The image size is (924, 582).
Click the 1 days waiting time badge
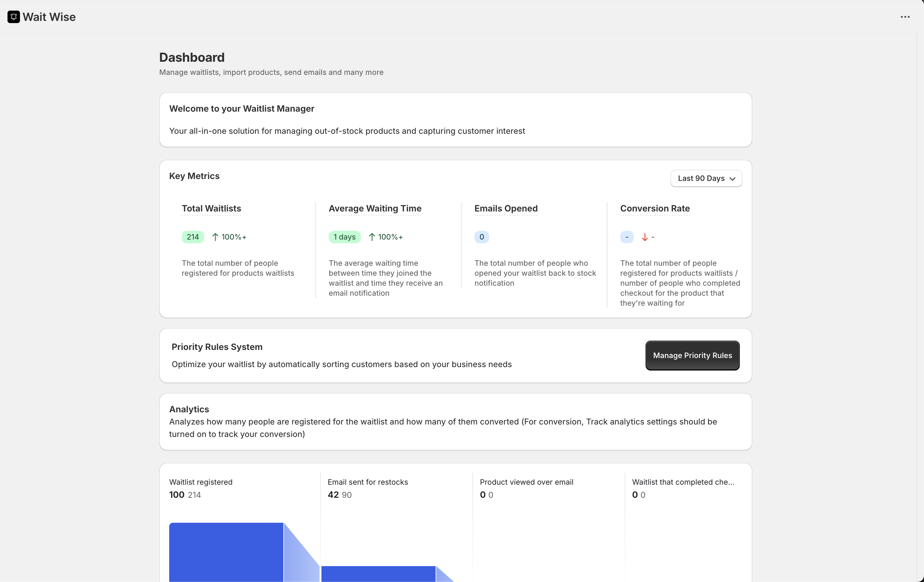point(345,237)
